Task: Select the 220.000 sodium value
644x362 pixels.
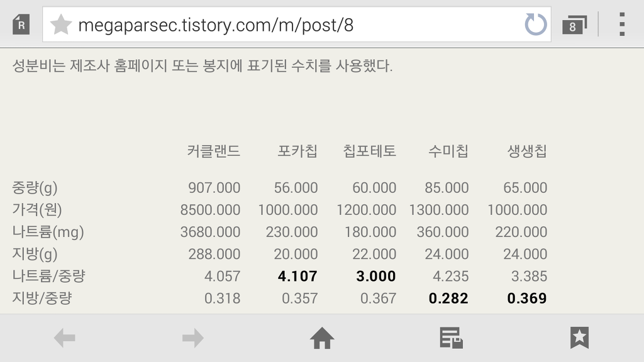Action: 521,233
